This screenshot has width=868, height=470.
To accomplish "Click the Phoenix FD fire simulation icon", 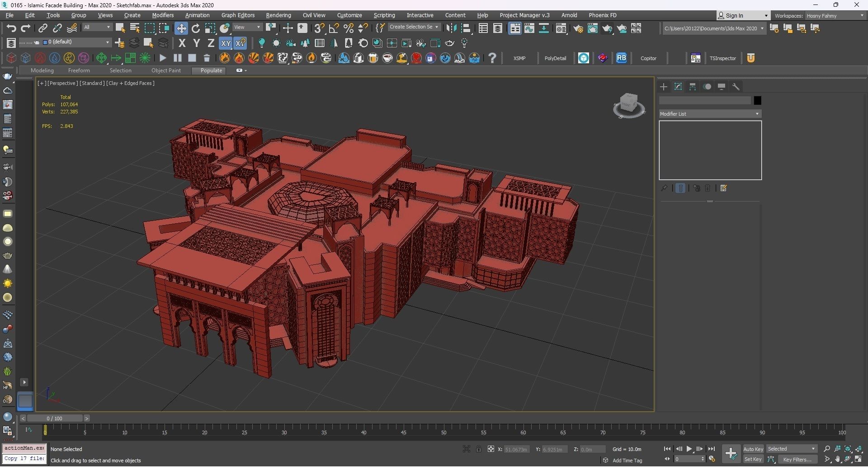I will [225, 58].
